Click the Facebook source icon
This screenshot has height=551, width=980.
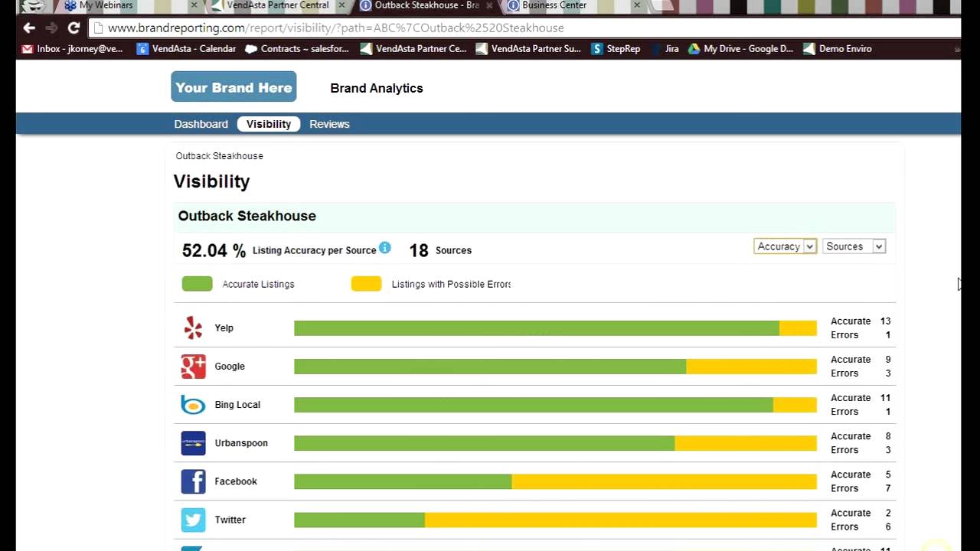(193, 481)
